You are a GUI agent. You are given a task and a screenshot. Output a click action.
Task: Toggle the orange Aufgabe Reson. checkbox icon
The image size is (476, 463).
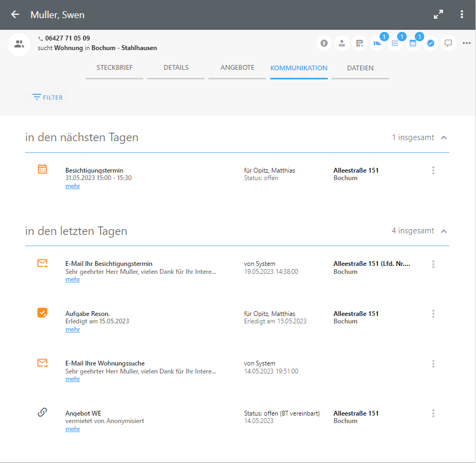coord(42,313)
